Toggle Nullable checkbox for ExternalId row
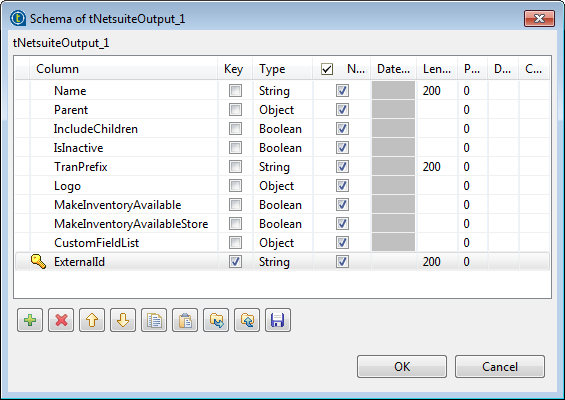Screen dimensions: 565x400 [x=342, y=262]
